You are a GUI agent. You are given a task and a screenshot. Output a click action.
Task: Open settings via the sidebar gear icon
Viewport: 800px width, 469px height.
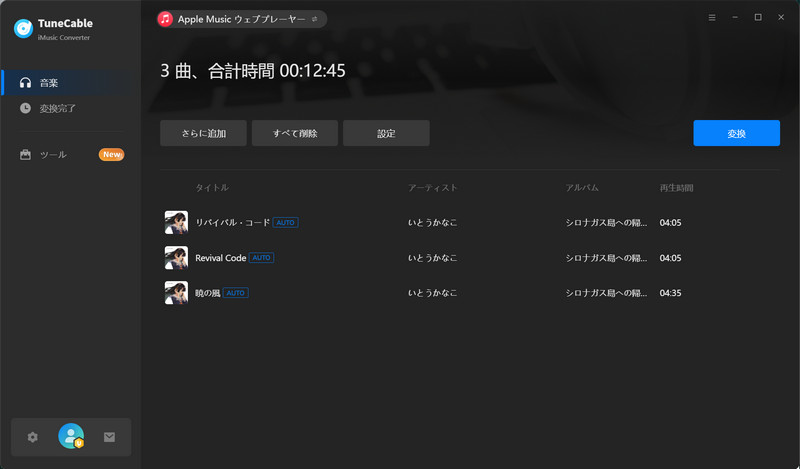pos(33,437)
